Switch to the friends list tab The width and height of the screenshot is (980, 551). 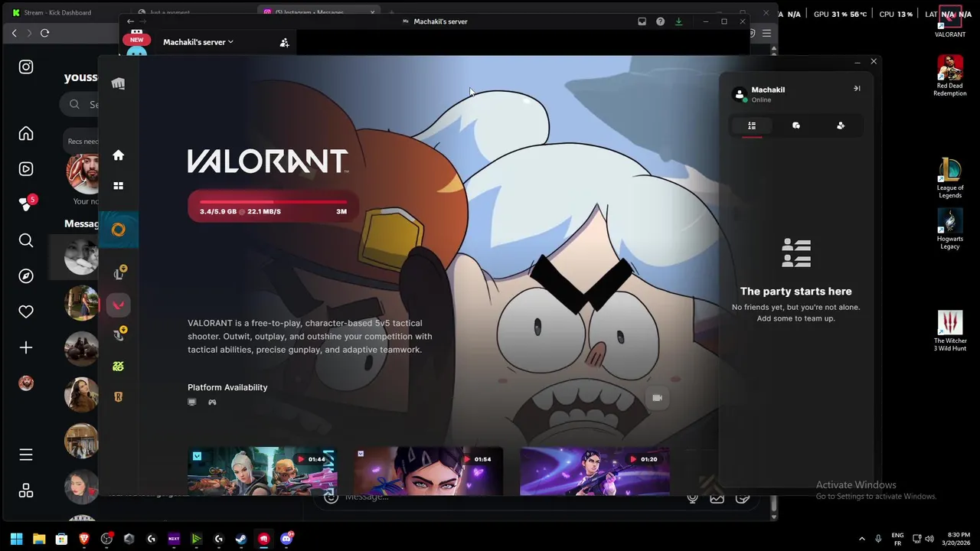pyautogui.click(x=752, y=126)
